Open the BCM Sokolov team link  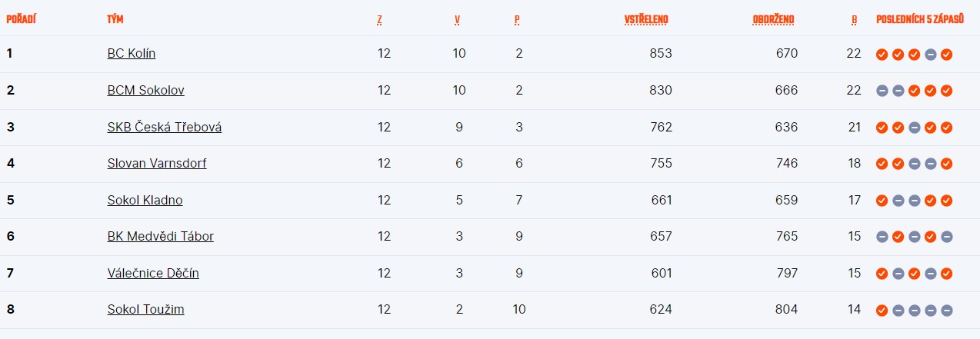coord(145,91)
